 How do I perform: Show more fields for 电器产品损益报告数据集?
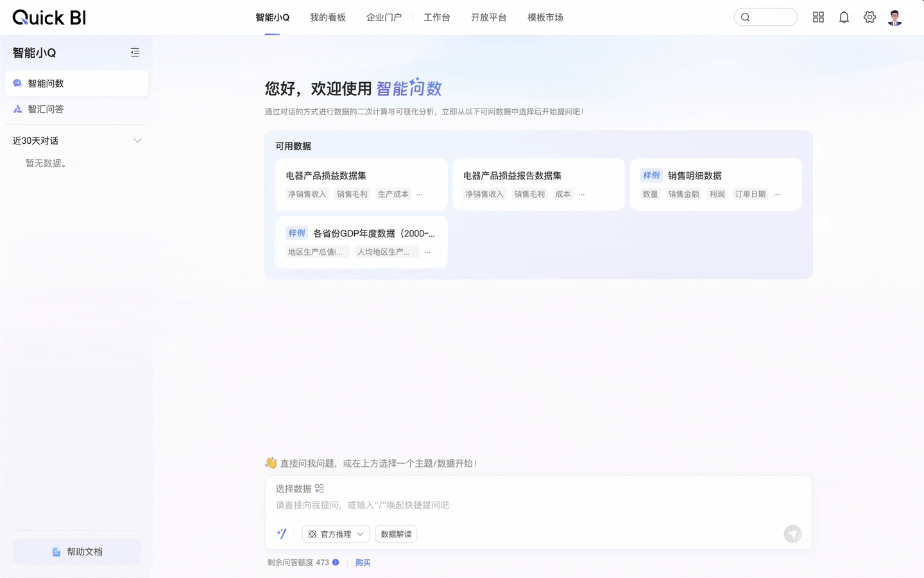tap(581, 194)
